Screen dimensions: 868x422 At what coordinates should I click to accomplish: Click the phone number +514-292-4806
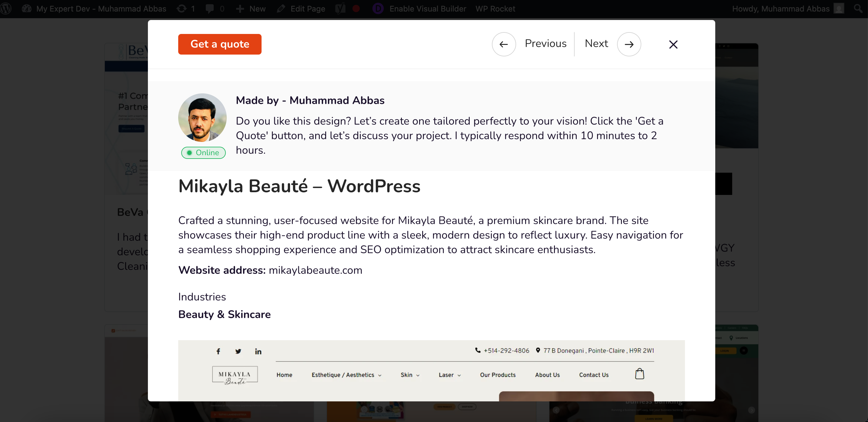coord(506,350)
